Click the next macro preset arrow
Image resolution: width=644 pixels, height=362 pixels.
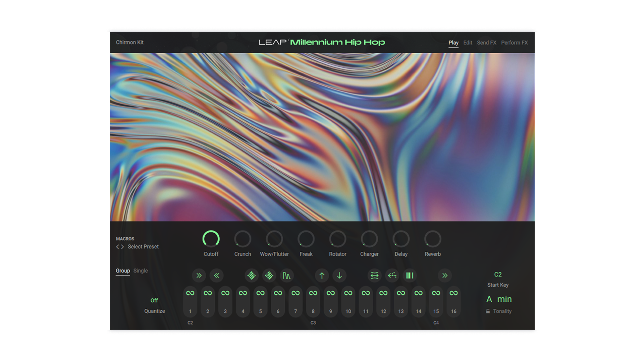tap(123, 247)
